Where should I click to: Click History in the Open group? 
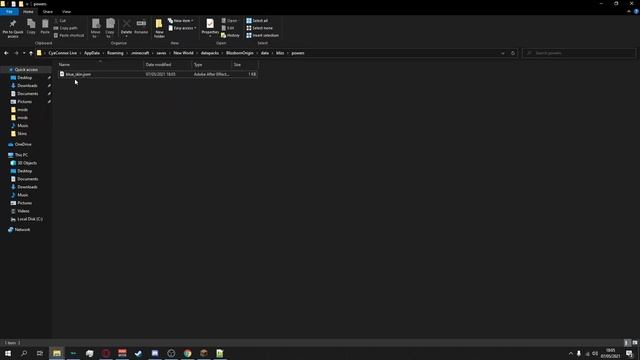(230, 36)
